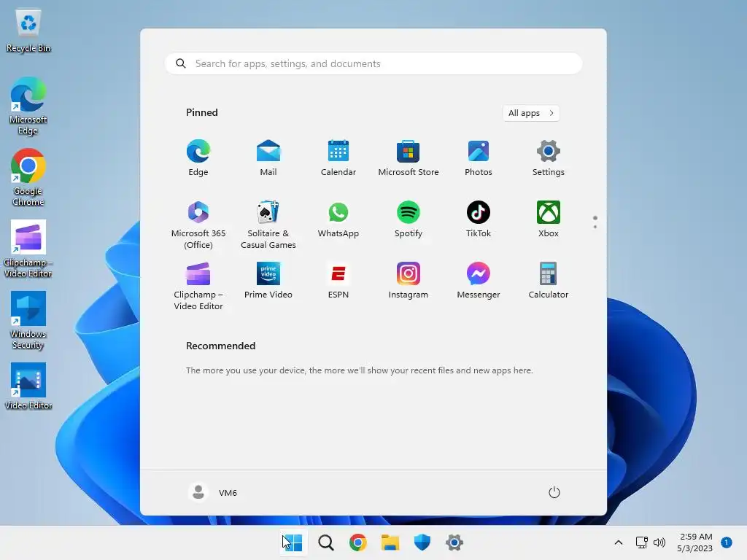Viewport: 747px width, 560px height.
Task: Open File Explorer from the taskbar
Action: point(390,542)
